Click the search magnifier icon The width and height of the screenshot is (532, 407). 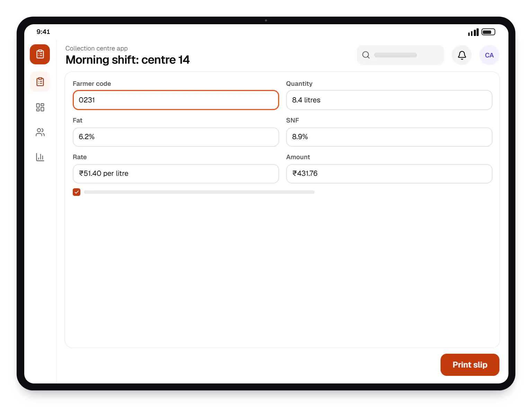tap(366, 55)
